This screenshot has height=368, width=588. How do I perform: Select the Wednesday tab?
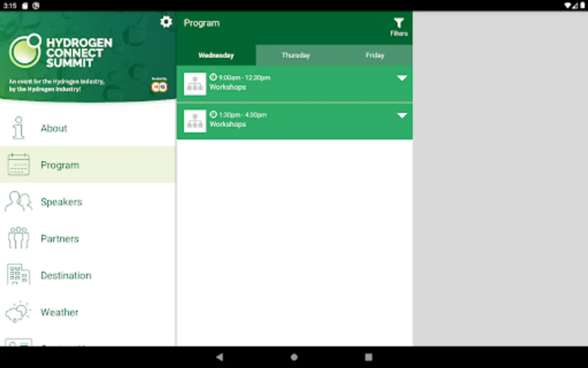(216, 55)
